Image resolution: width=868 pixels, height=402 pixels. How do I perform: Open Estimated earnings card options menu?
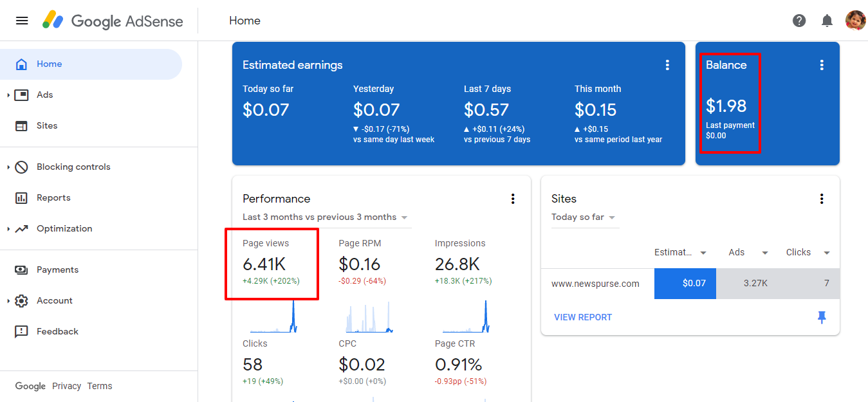(667, 65)
